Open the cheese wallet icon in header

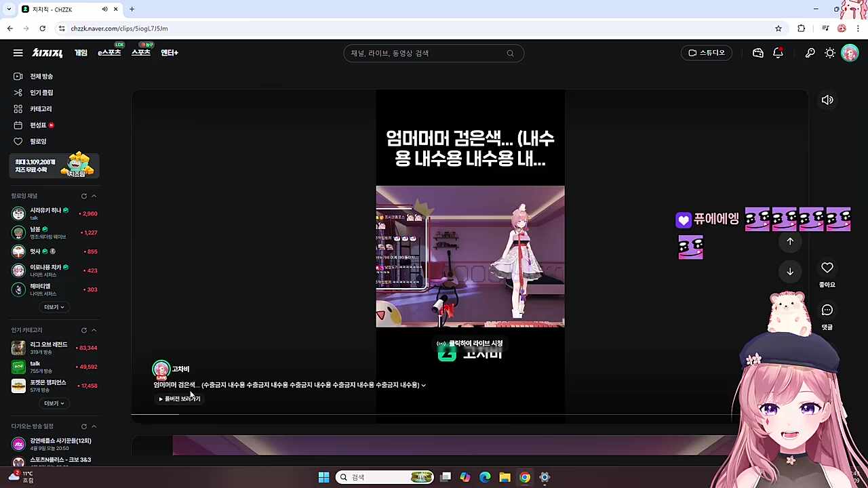758,53
